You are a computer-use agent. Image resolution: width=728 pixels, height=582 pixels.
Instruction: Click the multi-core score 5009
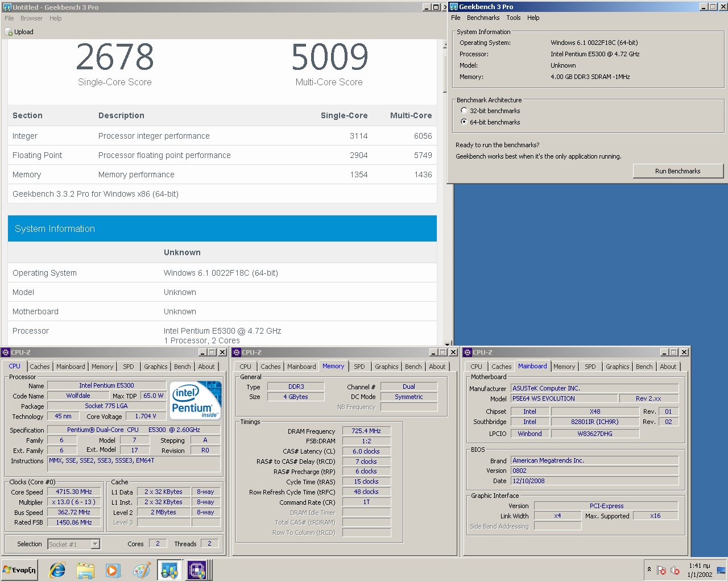click(x=330, y=57)
